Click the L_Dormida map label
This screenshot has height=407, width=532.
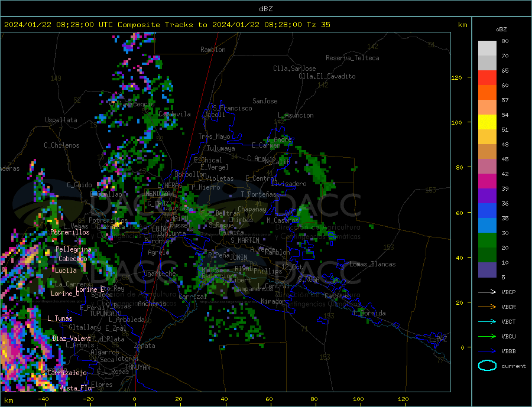(x=369, y=313)
